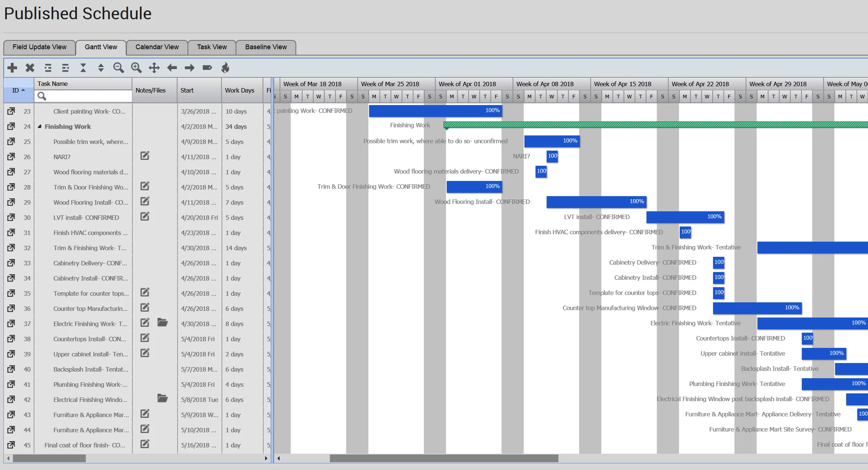Click the Week of Apr 15 2018 header
868x470 pixels.
[629, 84]
